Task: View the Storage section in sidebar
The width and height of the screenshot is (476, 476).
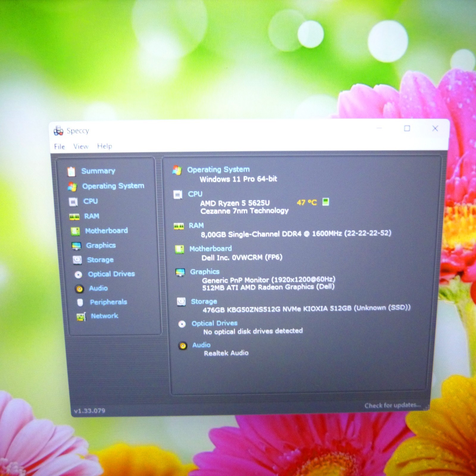Action: pos(100,260)
